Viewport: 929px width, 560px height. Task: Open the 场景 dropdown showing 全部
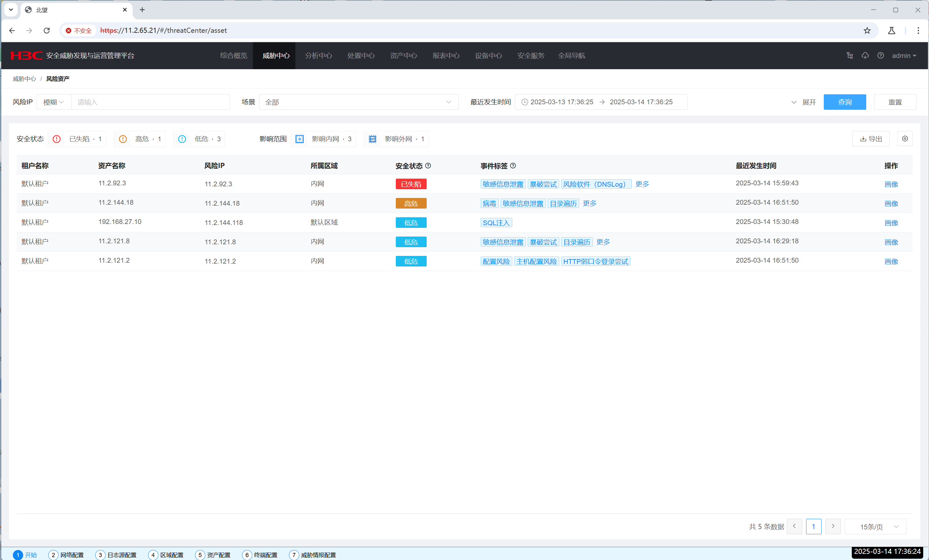point(358,102)
